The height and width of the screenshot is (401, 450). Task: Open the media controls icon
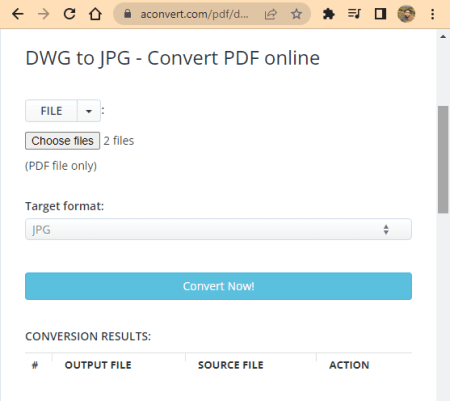tap(354, 14)
